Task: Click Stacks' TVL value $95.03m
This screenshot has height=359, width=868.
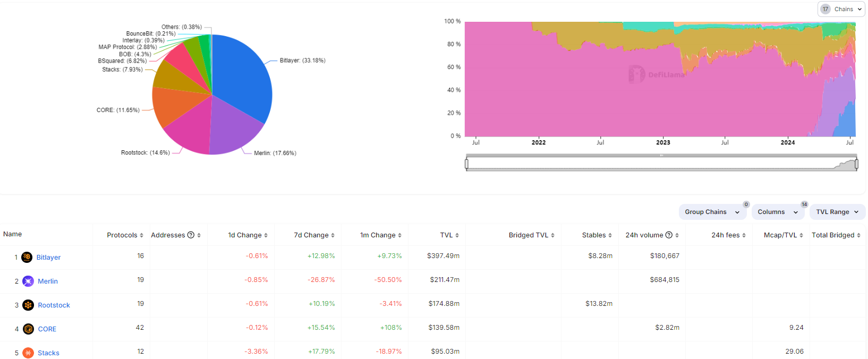Action: coord(445,352)
